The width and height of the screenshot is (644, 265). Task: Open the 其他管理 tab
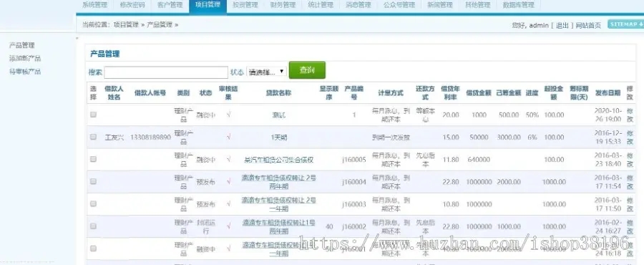(478, 5)
